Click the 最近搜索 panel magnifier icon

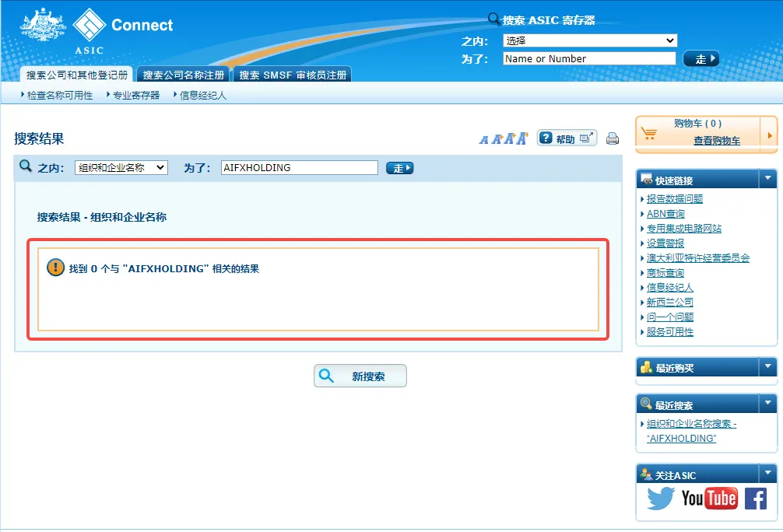[x=646, y=404]
